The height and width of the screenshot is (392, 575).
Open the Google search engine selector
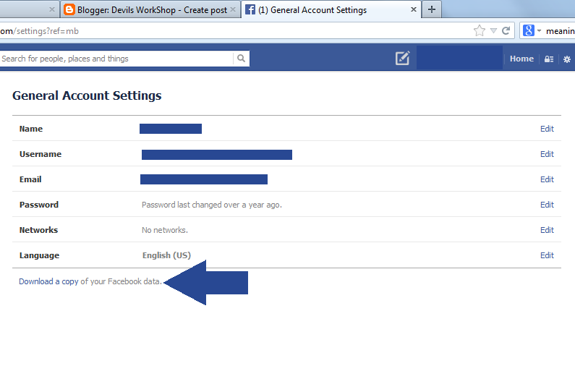tap(539, 31)
